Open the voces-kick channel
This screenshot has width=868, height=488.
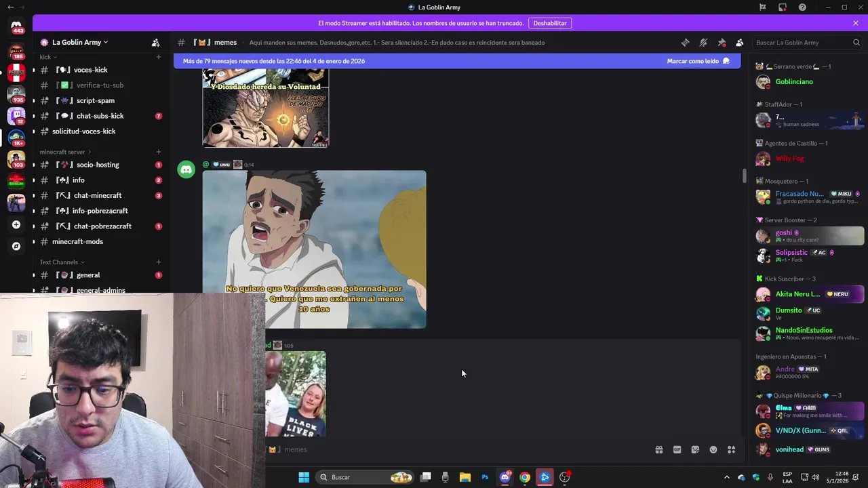100,70
